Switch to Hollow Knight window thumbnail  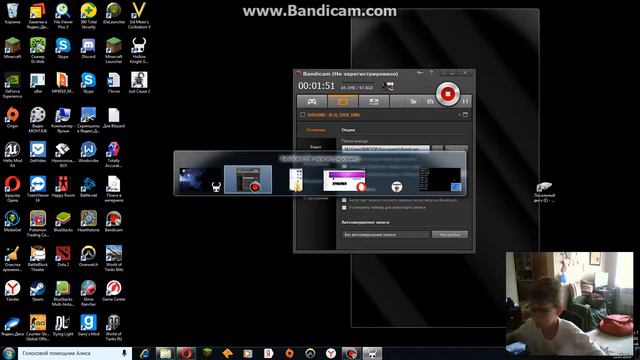point(200,180)
